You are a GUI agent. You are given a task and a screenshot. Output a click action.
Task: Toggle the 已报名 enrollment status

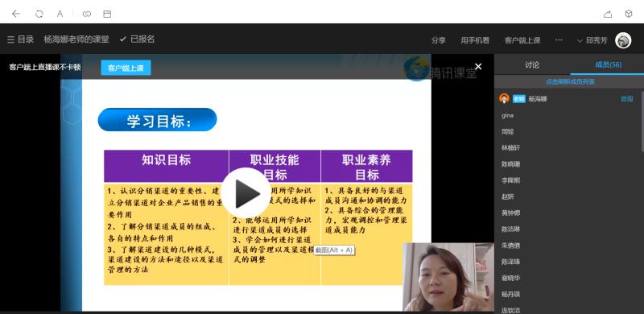137,39
